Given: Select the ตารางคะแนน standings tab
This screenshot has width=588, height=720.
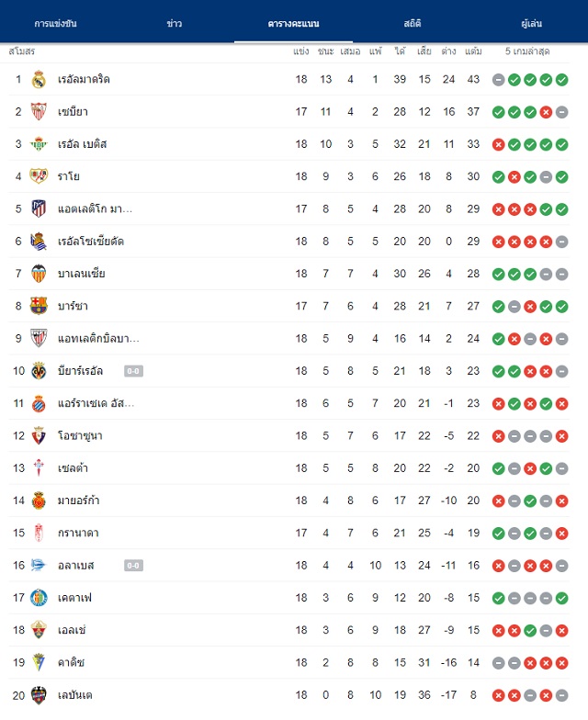Looking at the screenshot, I should tap(294, 24).
